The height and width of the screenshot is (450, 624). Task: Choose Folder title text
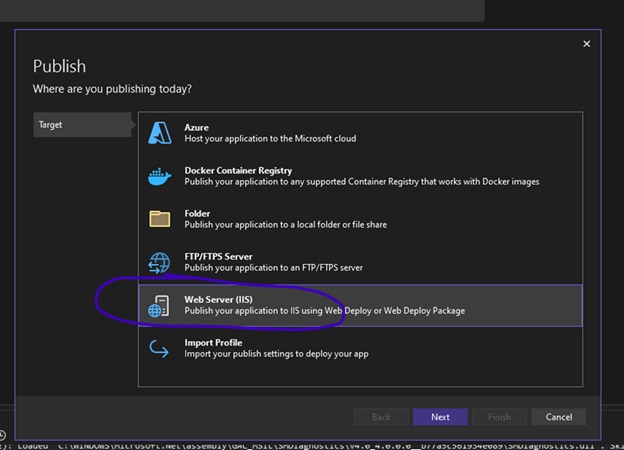pyautogui.click(x=197, y=213)
